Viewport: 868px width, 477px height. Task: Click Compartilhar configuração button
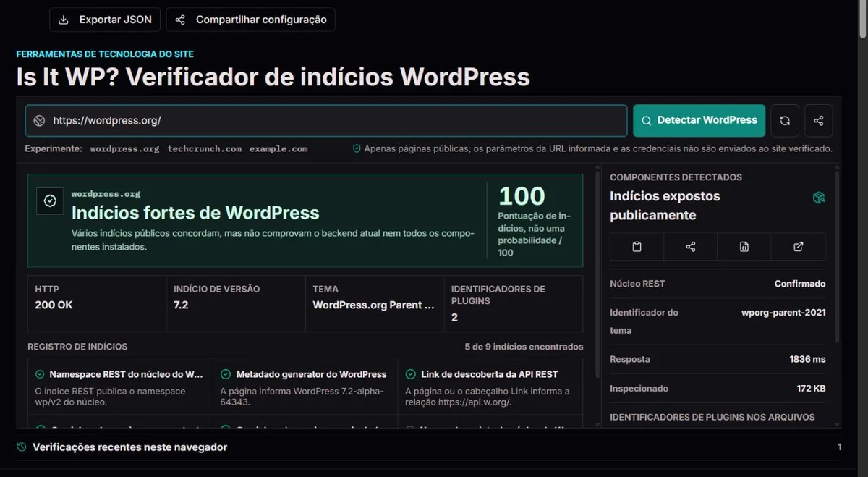[250, 20]
